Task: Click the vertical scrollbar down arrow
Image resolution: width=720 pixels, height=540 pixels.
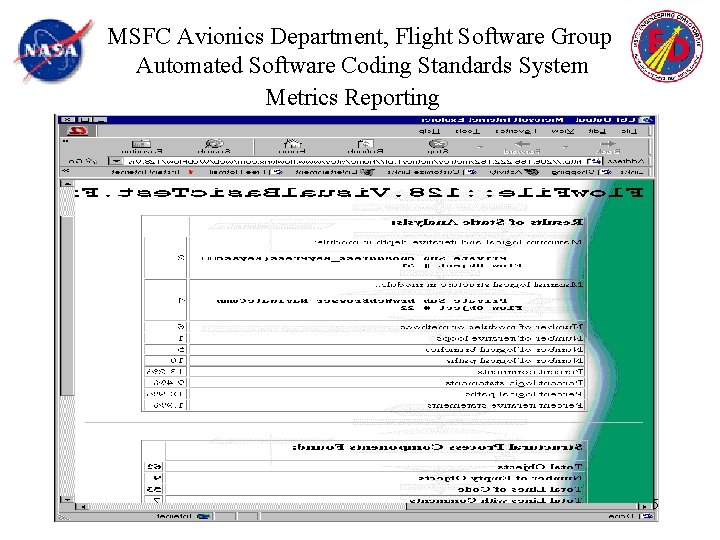Action: (x=67, y=499)
